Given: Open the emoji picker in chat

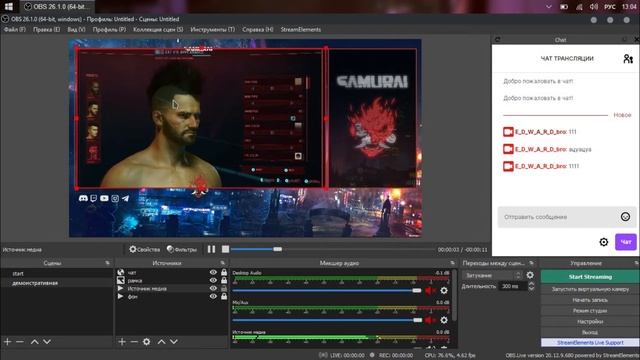Looking at the screenshot, I should (625, 217).
